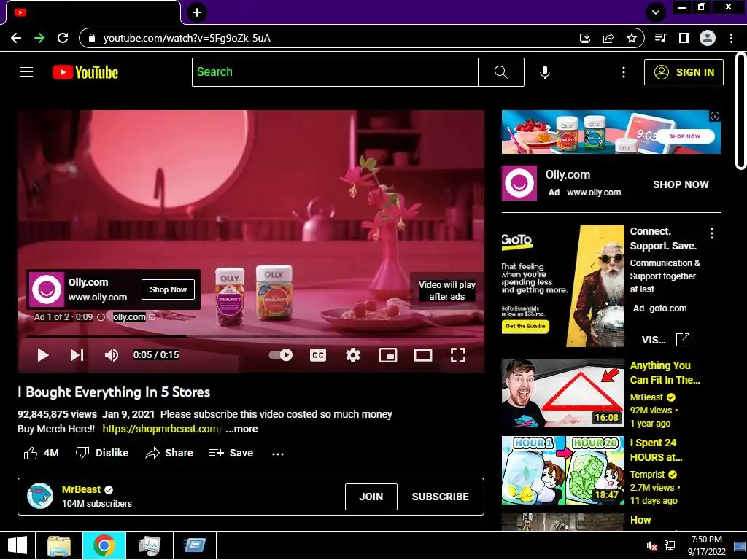
Task: Open GoTo ad options menu
Action: [712, 233]
